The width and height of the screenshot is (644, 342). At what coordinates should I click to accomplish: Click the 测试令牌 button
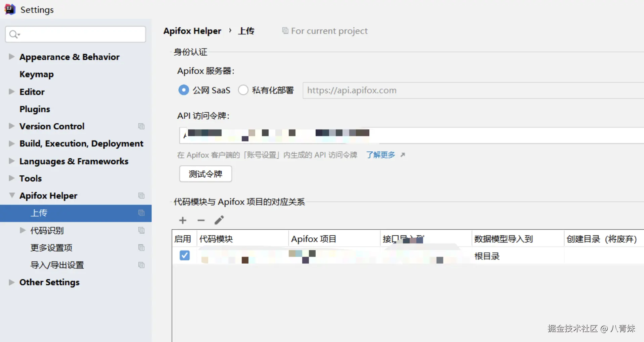tap(205, 174)
